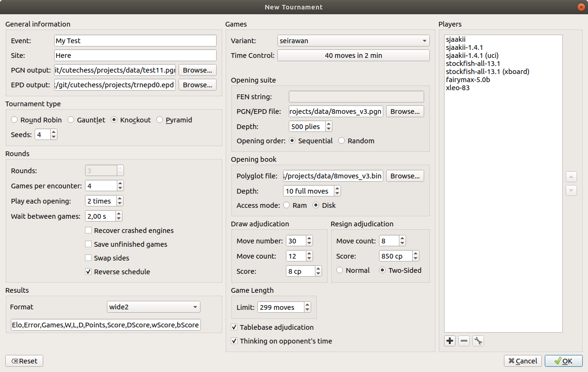Click the Site input field

click(135, 56)
